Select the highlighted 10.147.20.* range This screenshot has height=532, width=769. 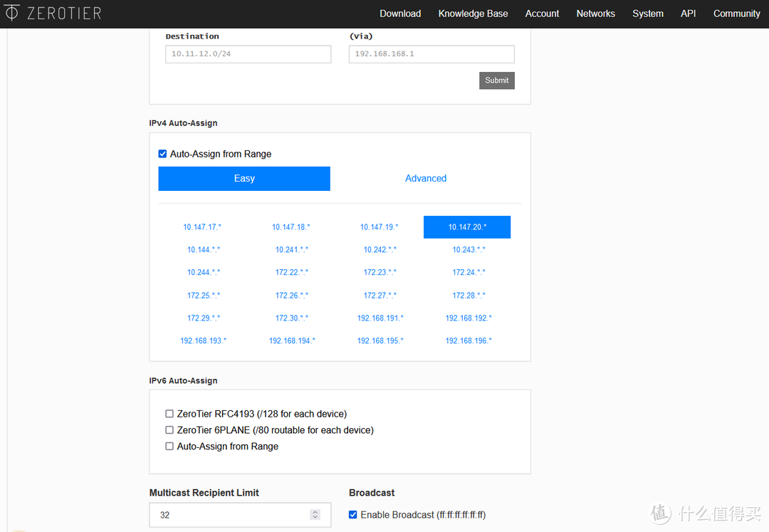point(467,227)
